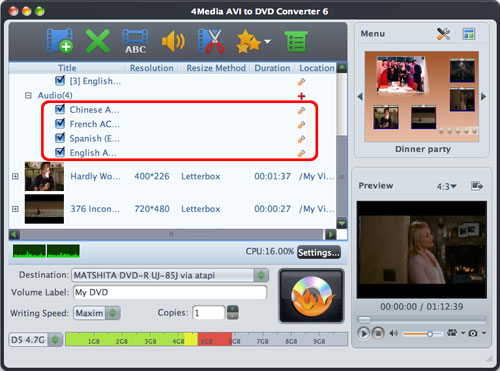500x371 pixels.
Task: Click the preview mode icon beside snapshot
Action: click(x=452, y=333)
